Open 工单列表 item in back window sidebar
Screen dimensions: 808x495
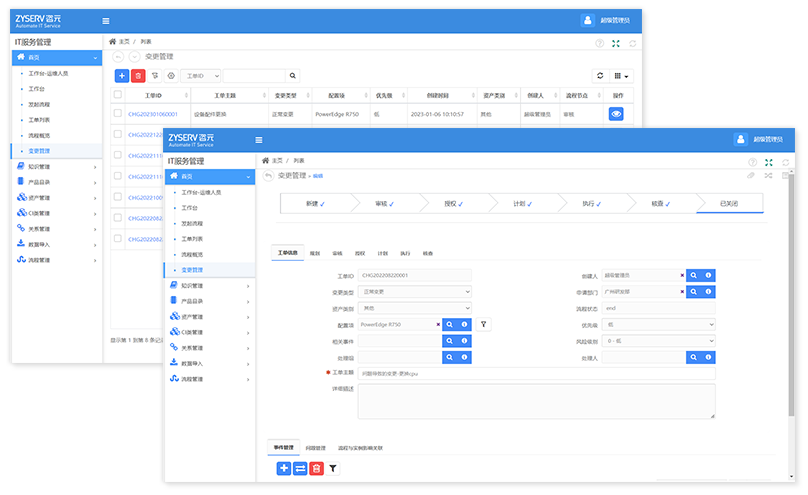point(39,120)
